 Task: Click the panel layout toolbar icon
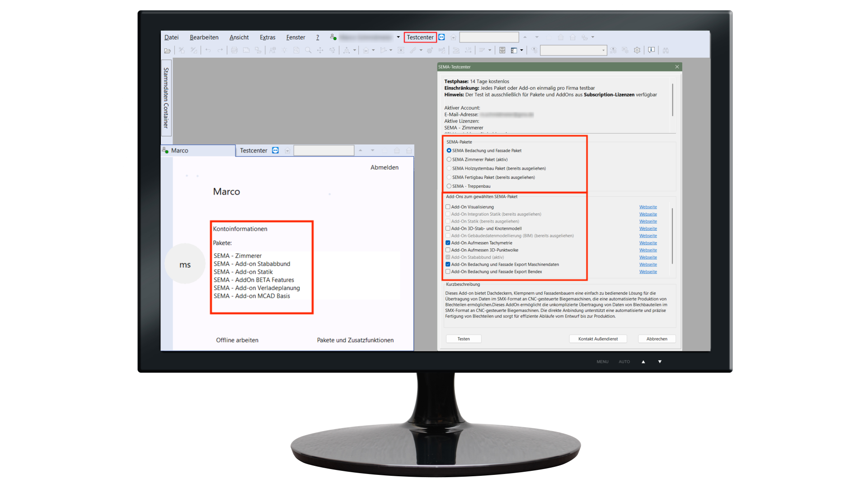click(514, 51)
